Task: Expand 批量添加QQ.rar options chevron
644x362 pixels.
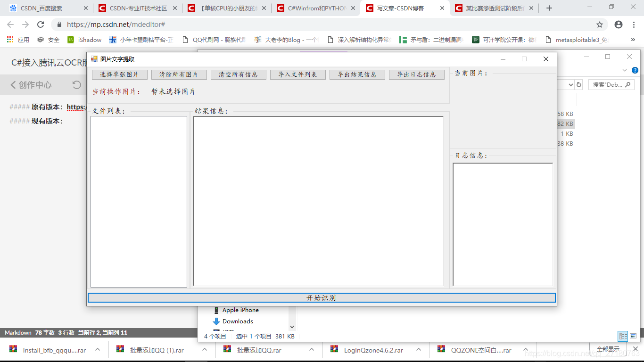Action: tap(312, 350)
